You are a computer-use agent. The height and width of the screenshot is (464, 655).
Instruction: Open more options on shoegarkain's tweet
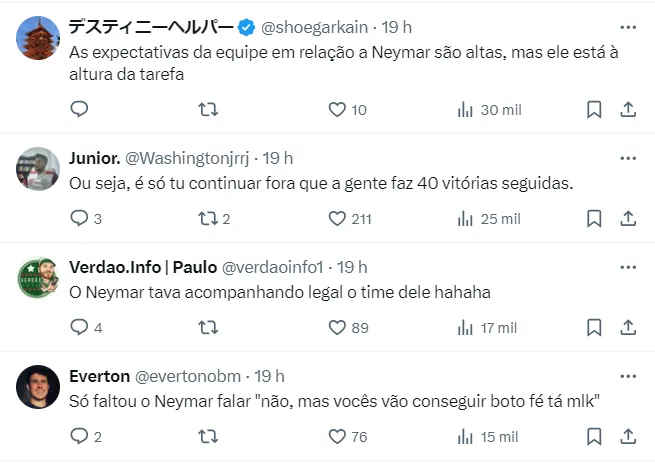(x=627, y=26)
